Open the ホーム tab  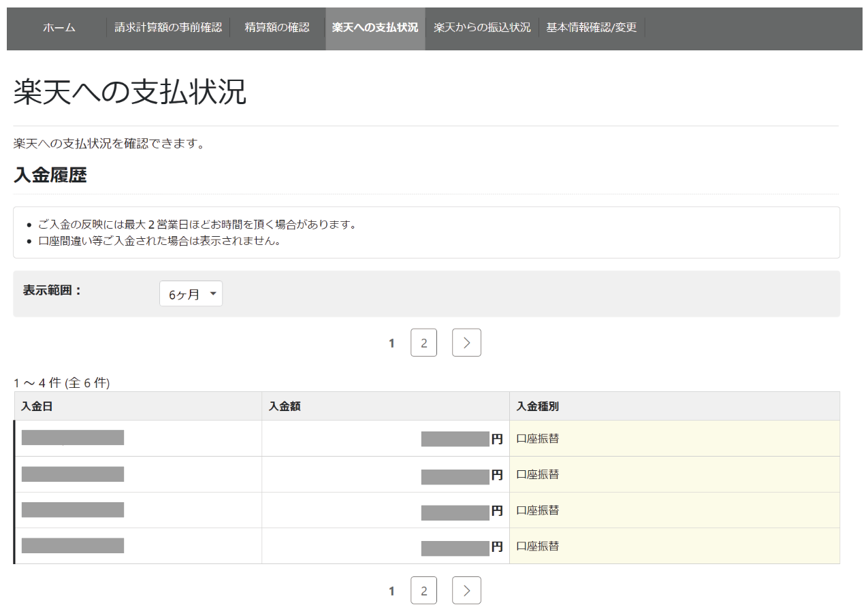(x=59, y=28)
